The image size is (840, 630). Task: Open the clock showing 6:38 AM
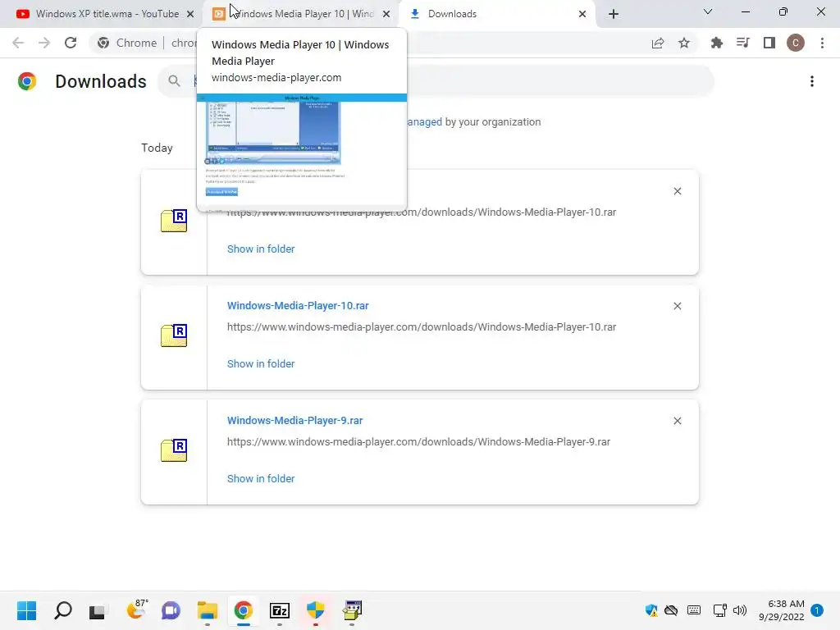click(782, 610)
